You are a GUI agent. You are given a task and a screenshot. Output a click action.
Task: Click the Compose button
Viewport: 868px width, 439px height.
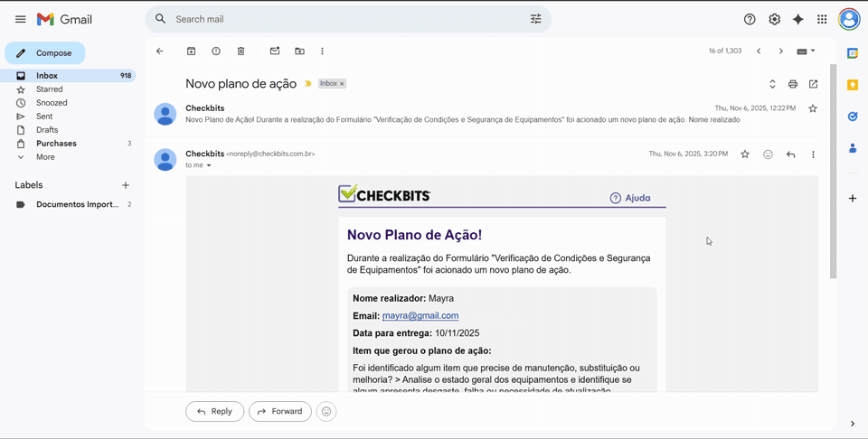[x=45, y=53]
